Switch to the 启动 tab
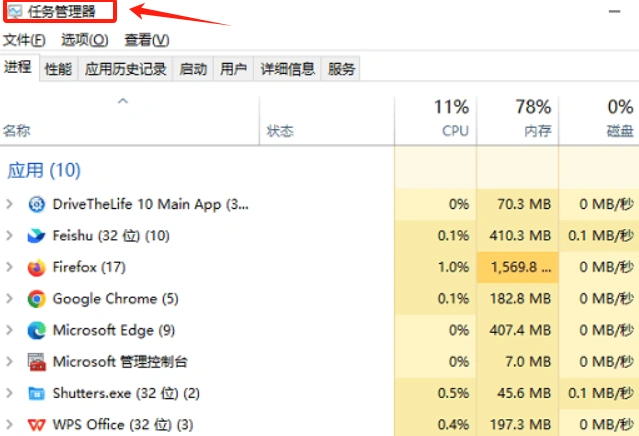The height and width of the screenshot is (436, 639). pos(193,69)
